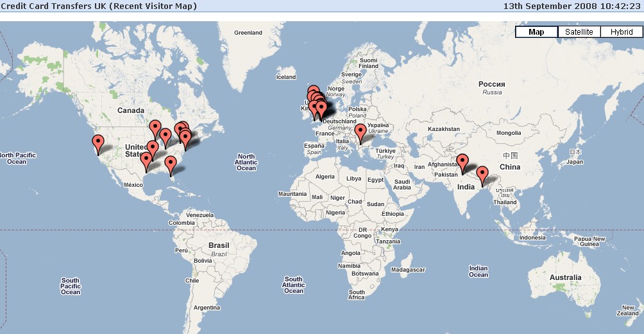Select the marker on the US Gulf Coast
Viewport: 644px width, 334px height.
(147, 160)
